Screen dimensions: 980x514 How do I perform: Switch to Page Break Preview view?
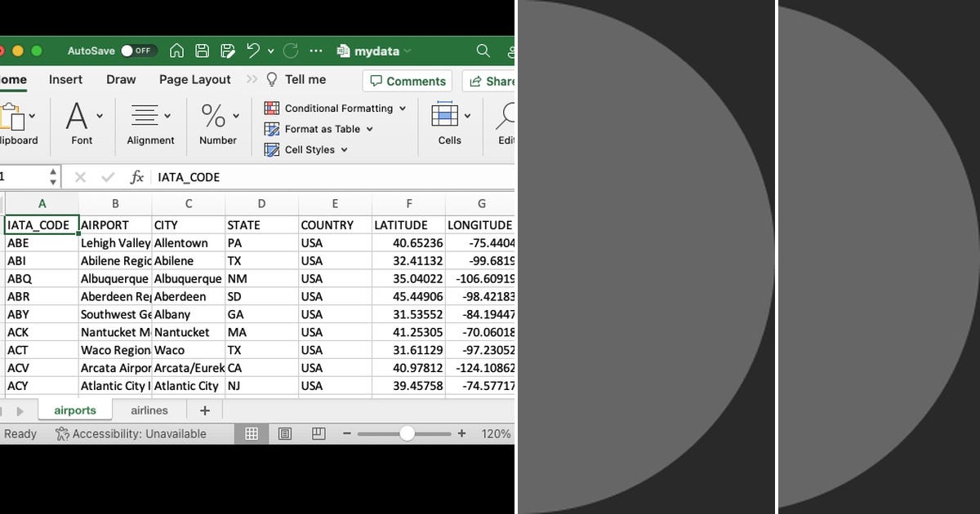click(318, 433)
